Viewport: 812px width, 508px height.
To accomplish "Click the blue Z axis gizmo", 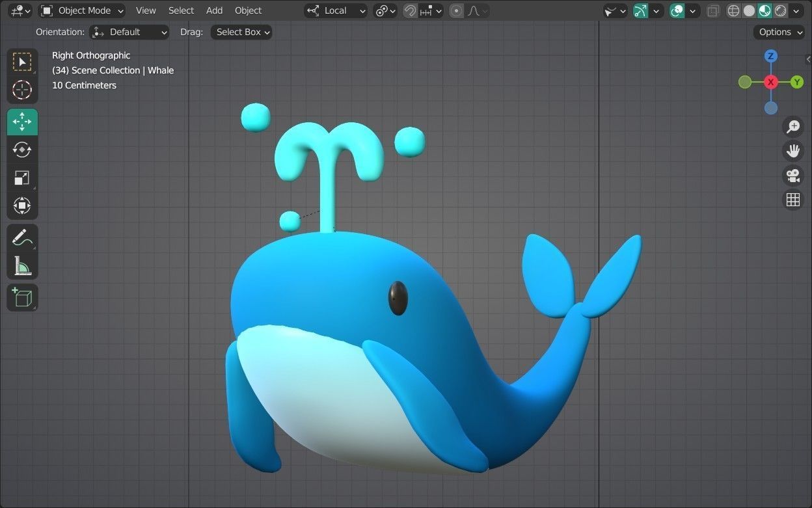I will (771, 56).
